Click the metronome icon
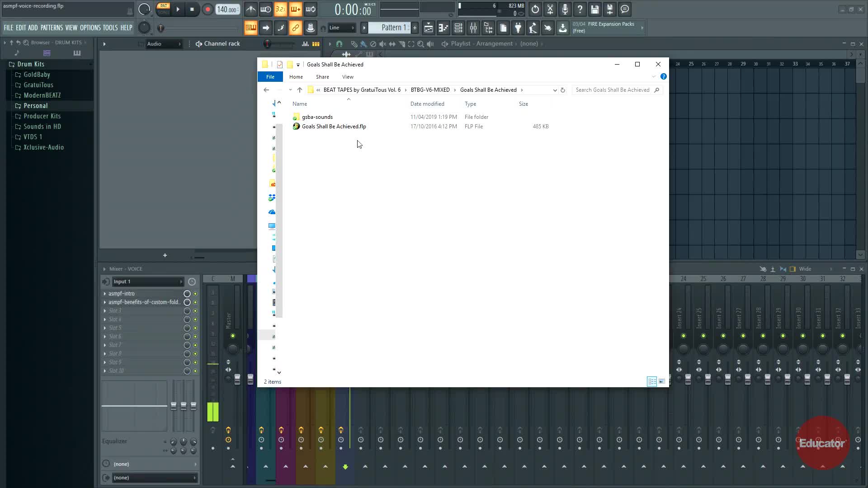This screenshot has height=488, width=868. 250,9
